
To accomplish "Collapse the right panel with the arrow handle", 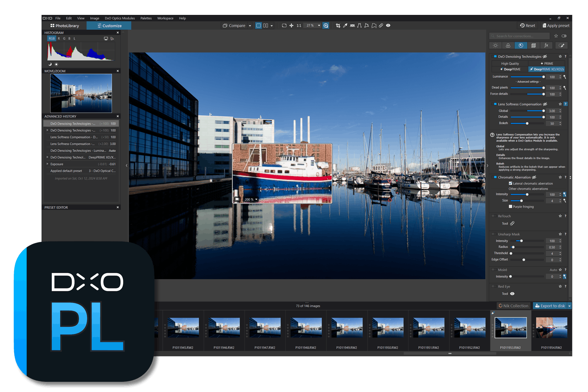I will [487, 165].
